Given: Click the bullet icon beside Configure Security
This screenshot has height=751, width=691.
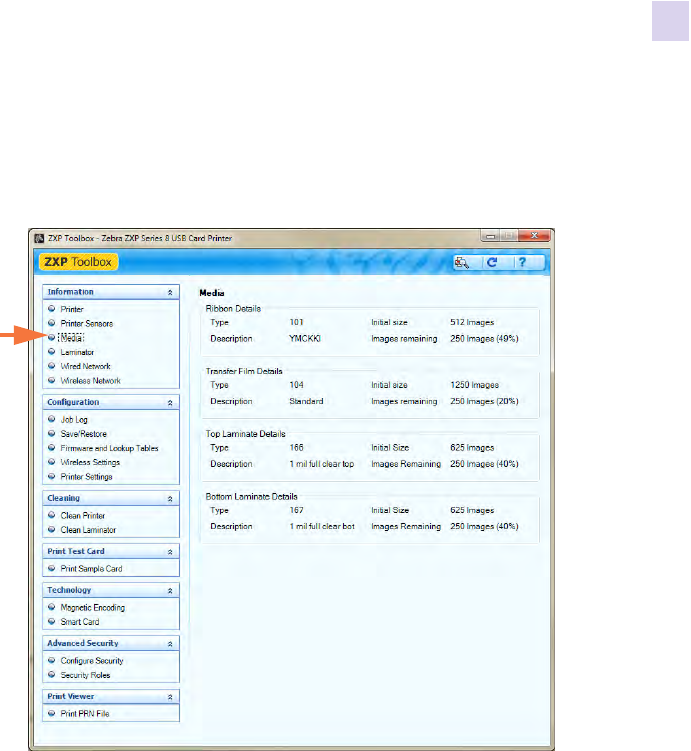Looking at the screenshot, I should [52, 660].
